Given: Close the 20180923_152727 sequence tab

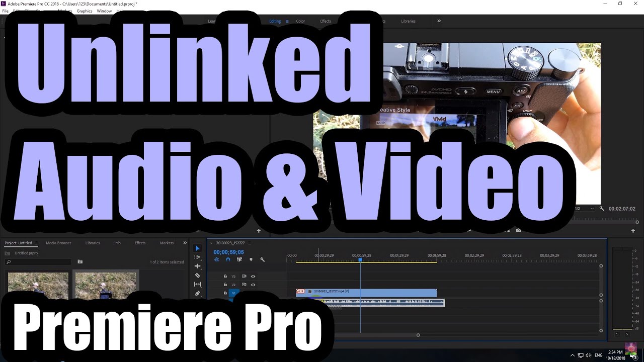Looking at the screenshot, I should click(211, 243).
